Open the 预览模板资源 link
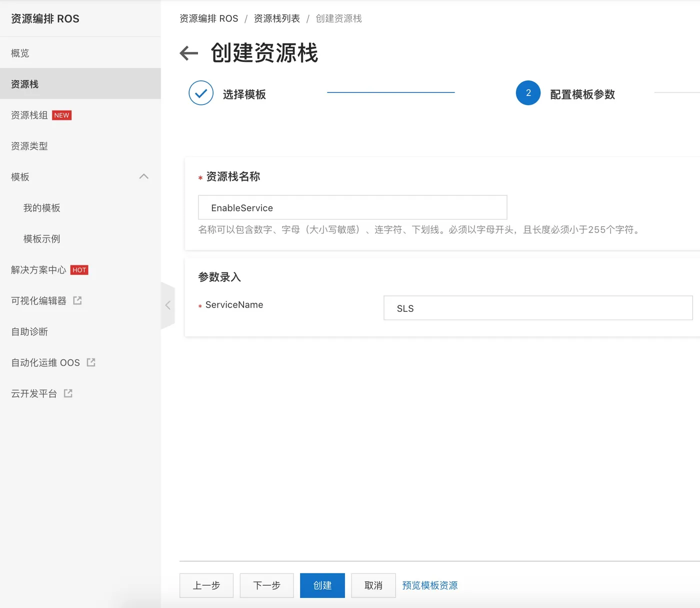This screenshot has width=700, height=608. pos(430,585)
